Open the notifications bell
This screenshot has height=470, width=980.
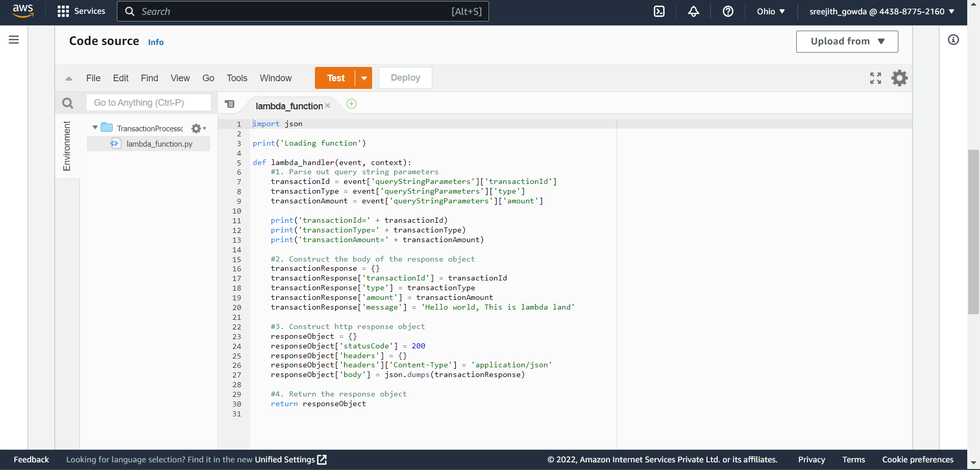coord(693,11)
